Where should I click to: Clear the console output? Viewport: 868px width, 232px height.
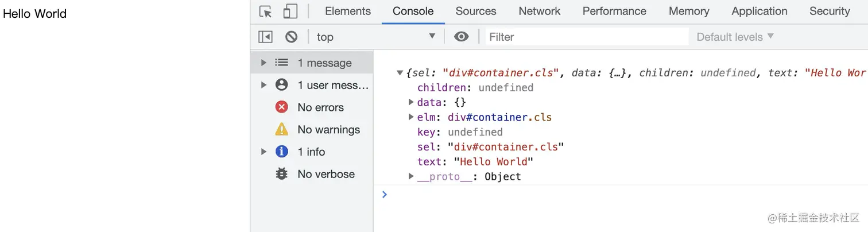tap(292, 37)
